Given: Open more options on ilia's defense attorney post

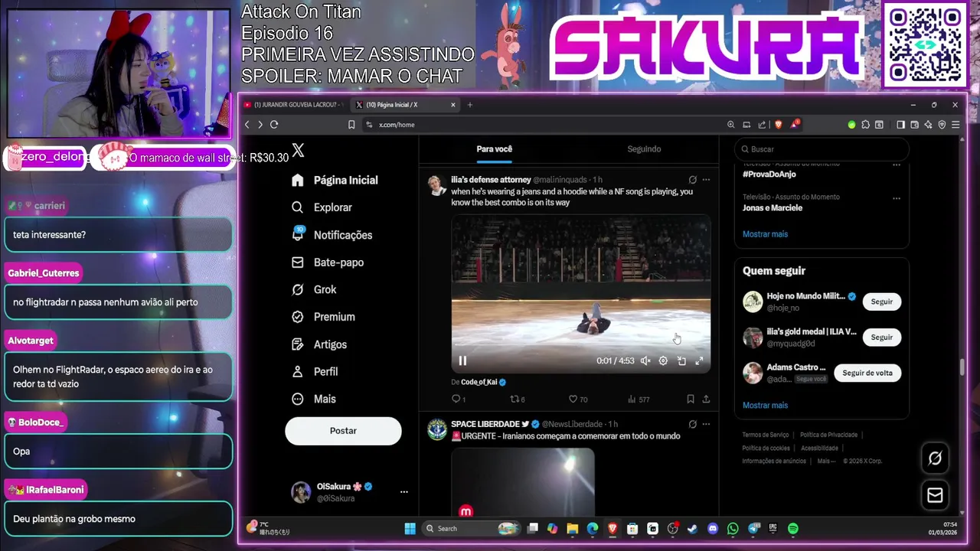Looking at the screenshot, I should 706,180.
